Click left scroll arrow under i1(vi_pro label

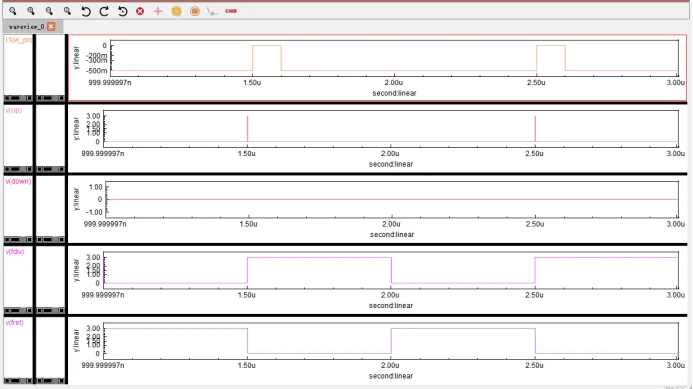(7, 98)
